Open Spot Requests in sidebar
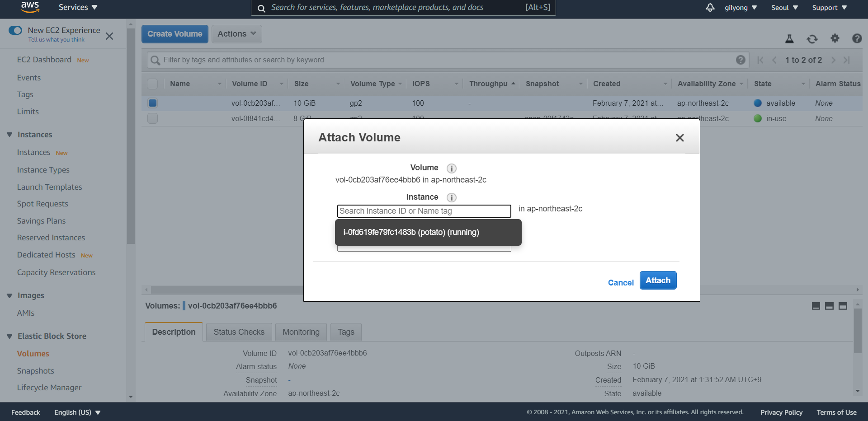868x421 pixels. (x=42, y=204)
